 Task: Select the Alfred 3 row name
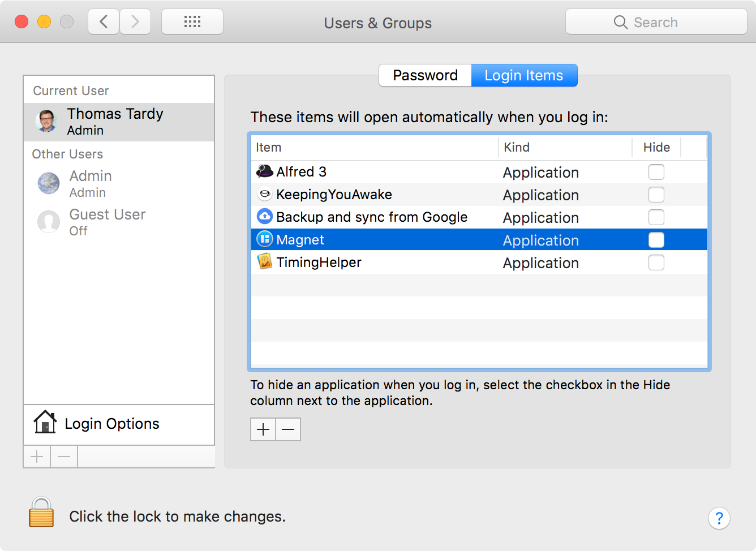point(301,171)
